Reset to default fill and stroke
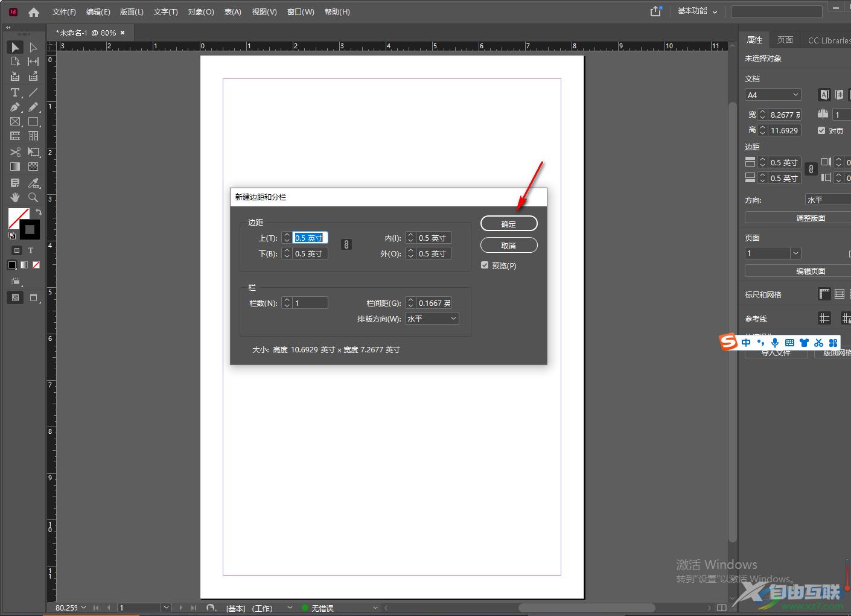This screenshot has height=616, width=851. tap(12, 235)
